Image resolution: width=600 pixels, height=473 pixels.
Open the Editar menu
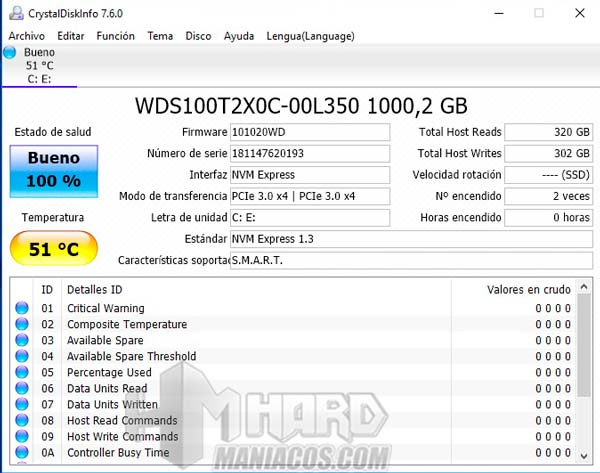(x=71, y=36)
